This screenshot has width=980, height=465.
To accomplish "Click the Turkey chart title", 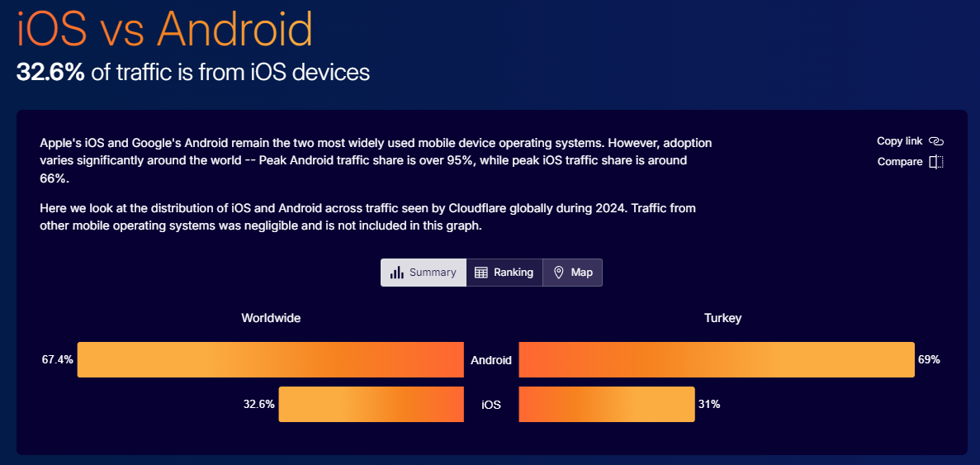I will click(722, 318).
